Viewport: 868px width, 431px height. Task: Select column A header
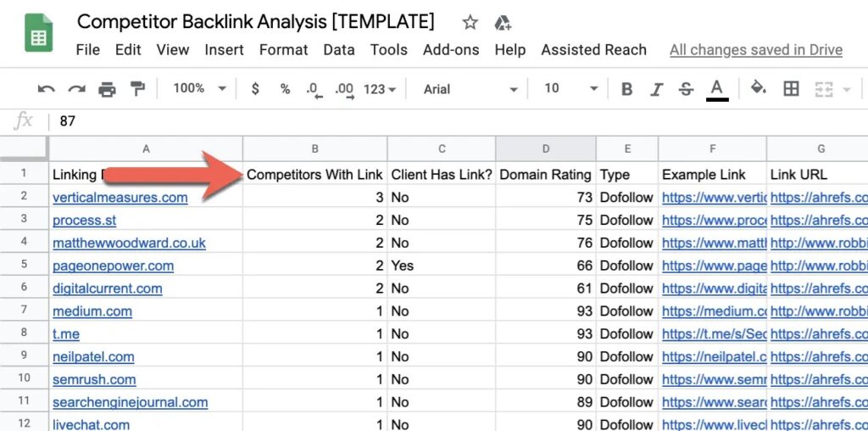pos(146,148)
